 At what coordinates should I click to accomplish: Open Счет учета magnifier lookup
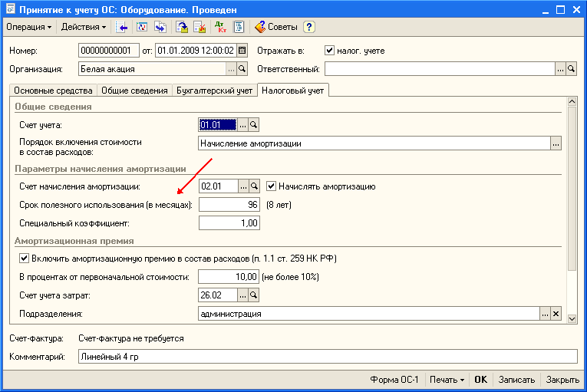tap(253, 125)
